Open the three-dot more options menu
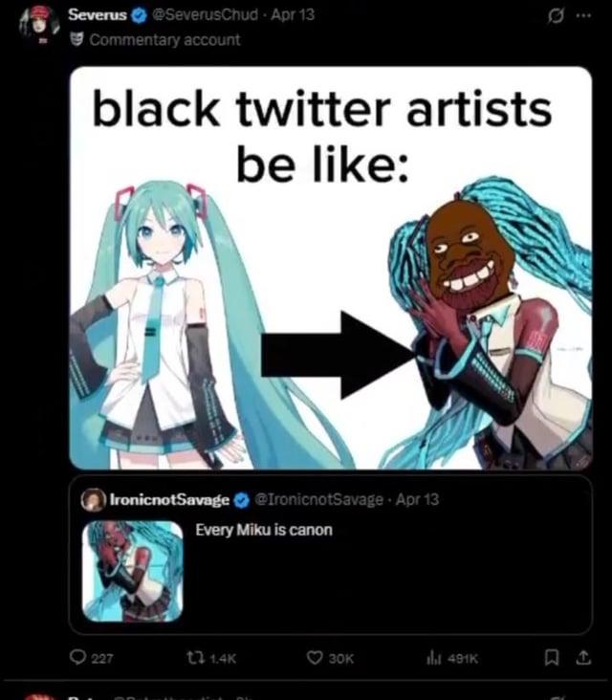Viewport: 612px width, 700px height. point(583,15)
